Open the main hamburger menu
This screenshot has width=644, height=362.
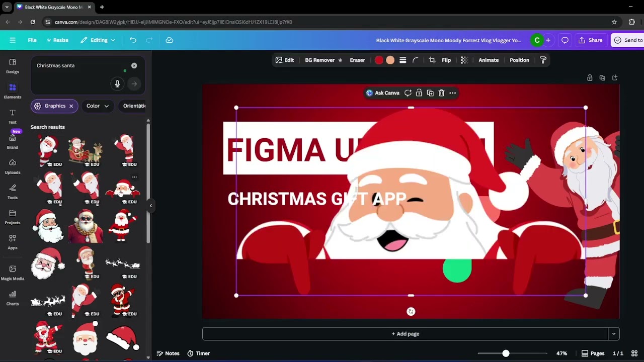pyautogui.click(x=13, y=40)
